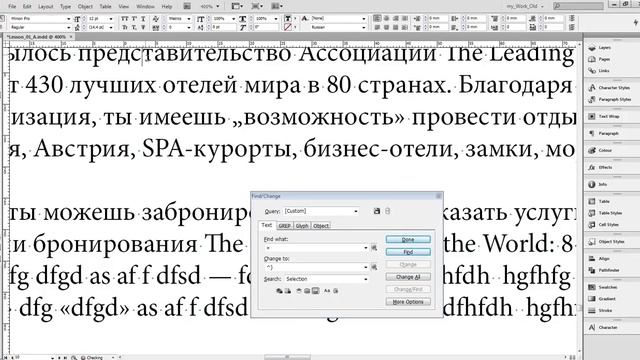Open the Stroke panel

pyautogui.click(x=600, y=311)
